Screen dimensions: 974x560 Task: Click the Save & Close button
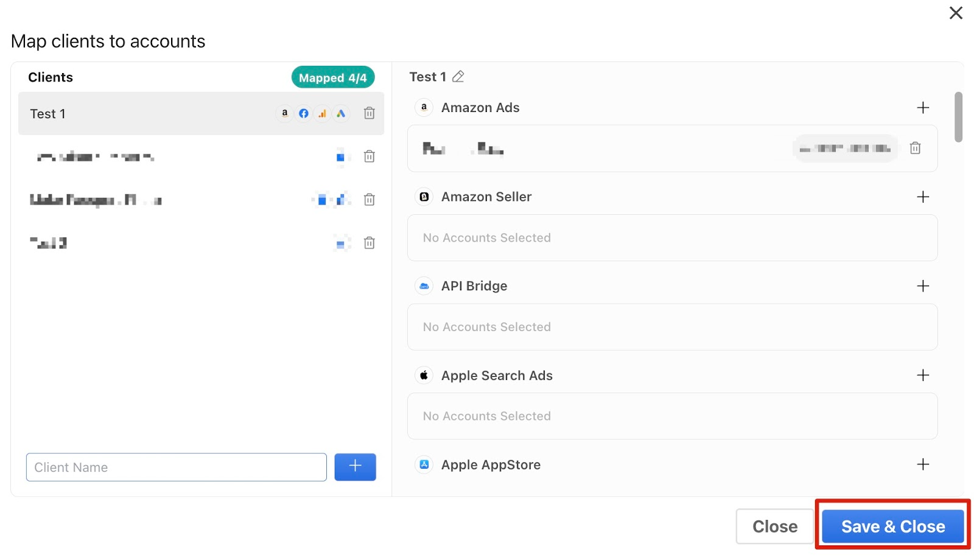pyautogui.click(x=892, y=527)
